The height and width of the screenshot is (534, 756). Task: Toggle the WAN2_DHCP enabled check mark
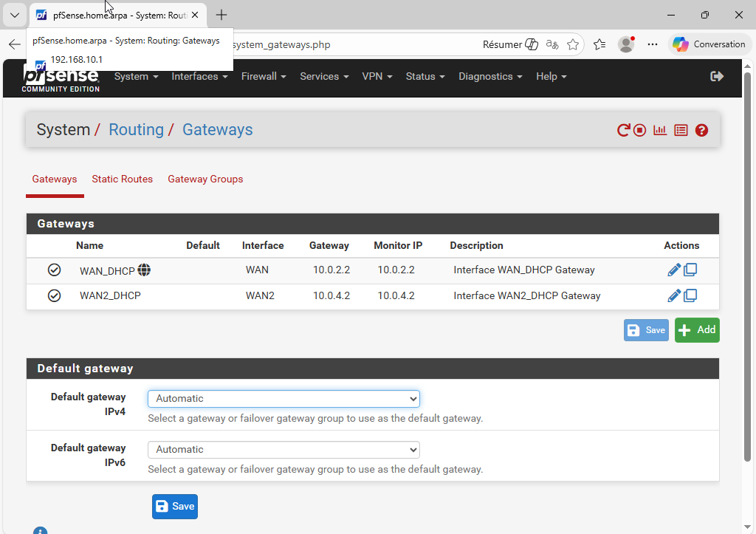click(x=54, y=296)
